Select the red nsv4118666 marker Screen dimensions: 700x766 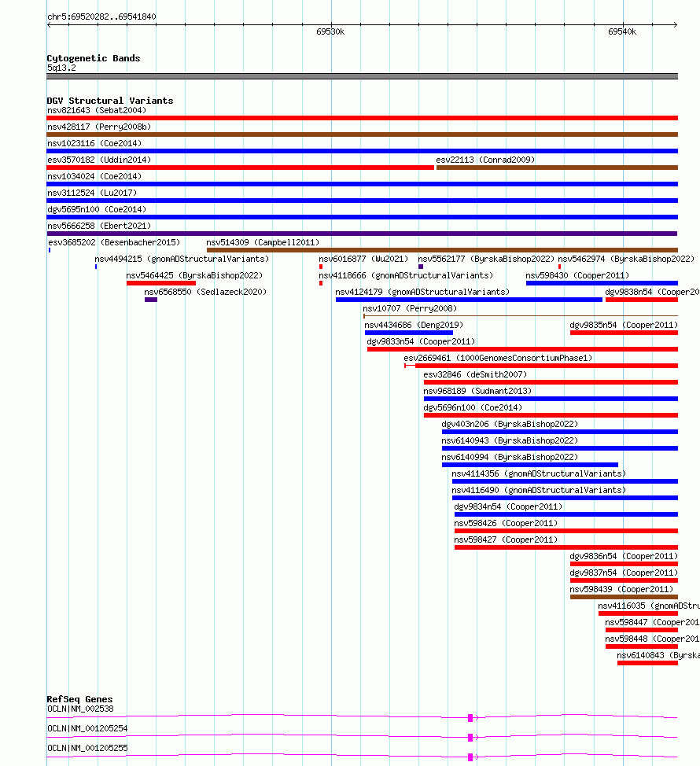point(320,283)
